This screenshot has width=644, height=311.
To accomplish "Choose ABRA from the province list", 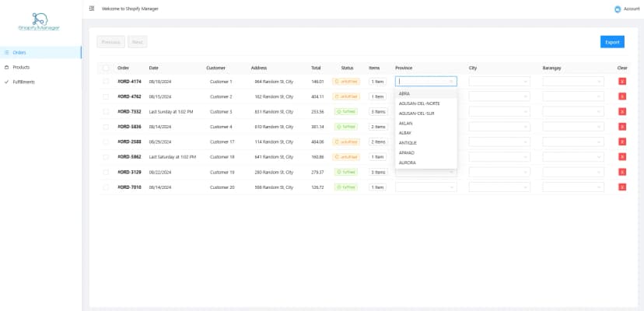I will pyautogui.click(x=426, y=93).
